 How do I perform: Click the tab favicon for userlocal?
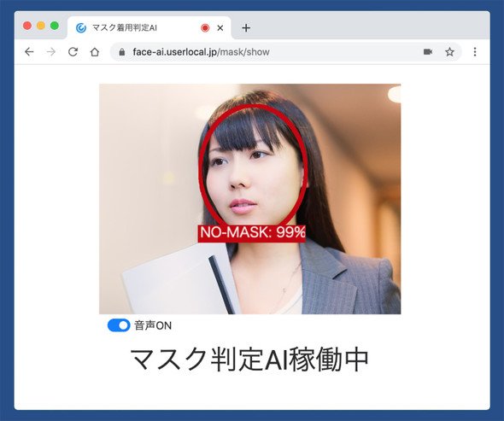(81, 28)
